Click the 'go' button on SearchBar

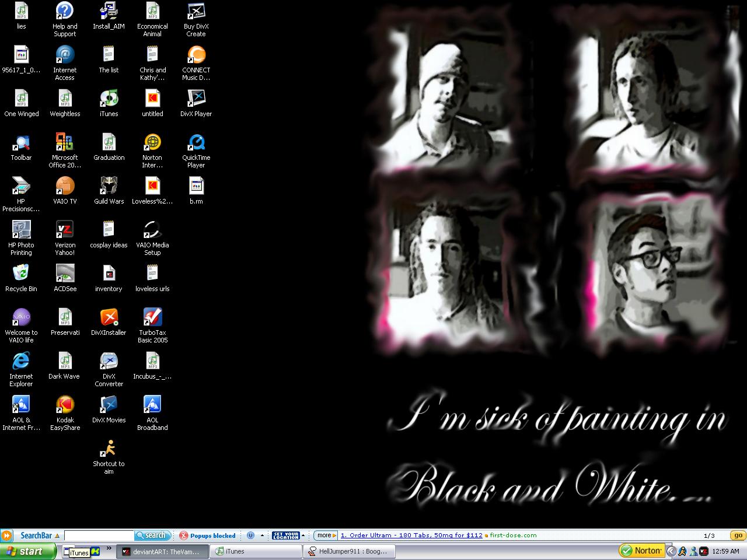point(738,535)
